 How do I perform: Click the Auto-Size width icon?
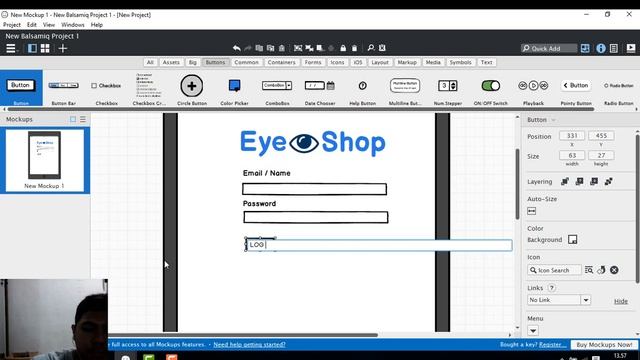(x=531, y=211)
